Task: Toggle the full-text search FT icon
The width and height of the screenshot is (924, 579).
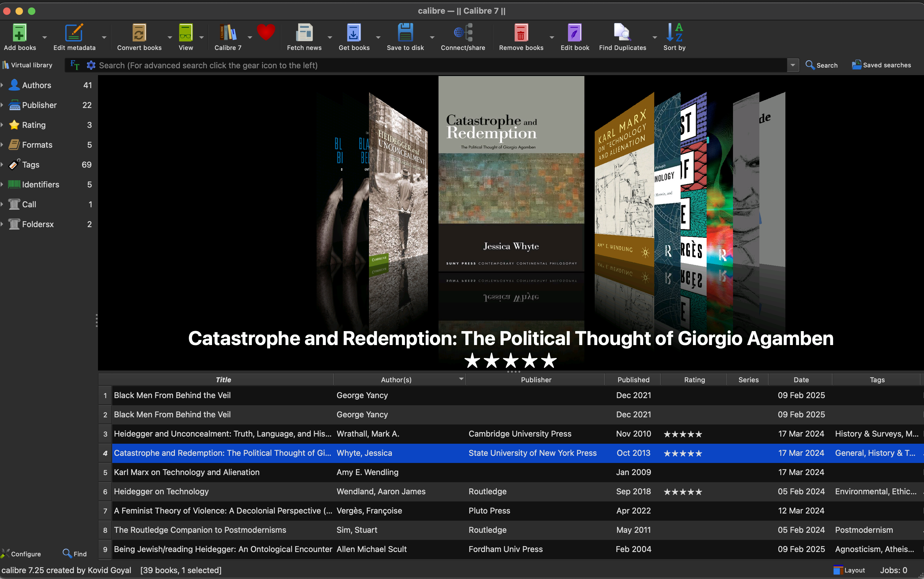Action: pos(75,65)
